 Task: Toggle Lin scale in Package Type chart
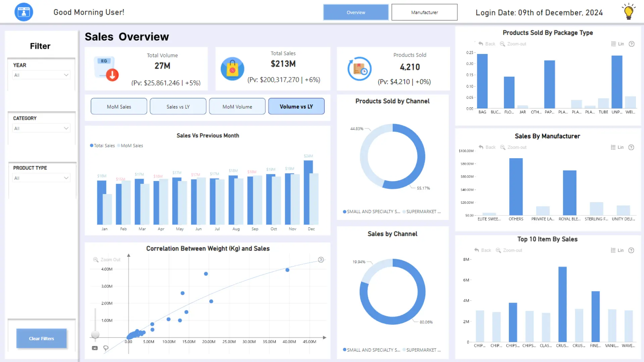[x=618, y=44]
